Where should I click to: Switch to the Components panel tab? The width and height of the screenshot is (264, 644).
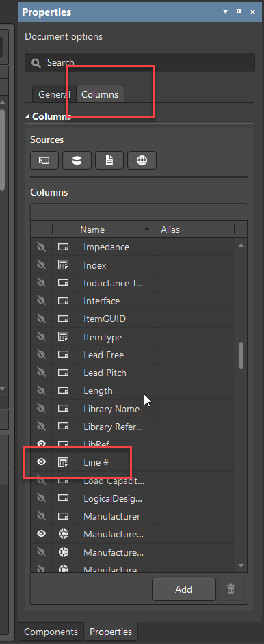[x=51, y=632]
